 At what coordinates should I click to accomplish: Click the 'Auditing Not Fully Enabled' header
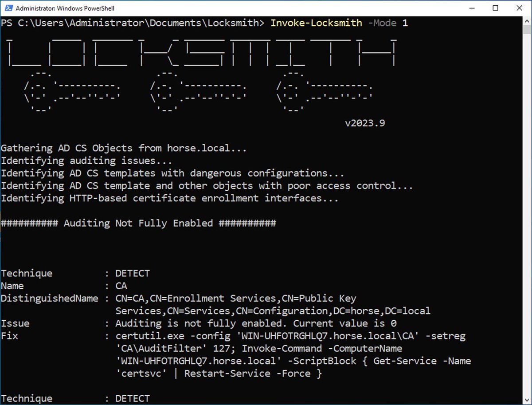coord(138,223)
